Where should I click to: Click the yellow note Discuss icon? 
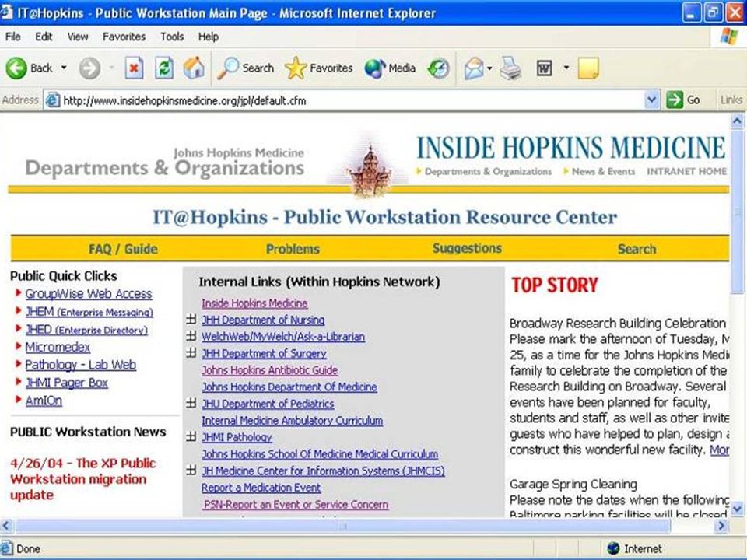pyautogui.click(x=588, y=68)
